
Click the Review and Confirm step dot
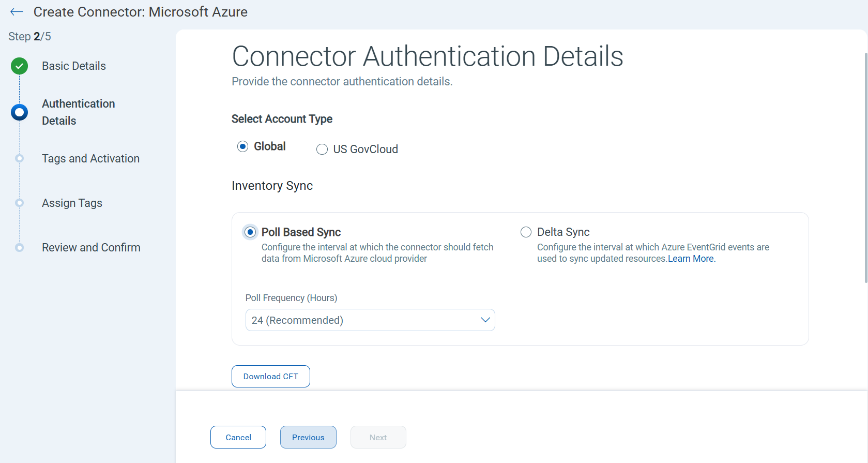[20, 247]
